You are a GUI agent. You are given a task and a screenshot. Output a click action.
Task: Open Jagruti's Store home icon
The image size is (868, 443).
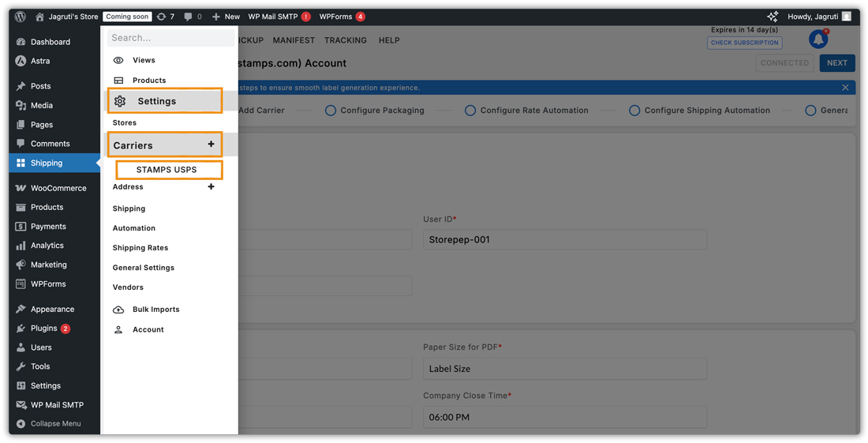pos(39,17)
